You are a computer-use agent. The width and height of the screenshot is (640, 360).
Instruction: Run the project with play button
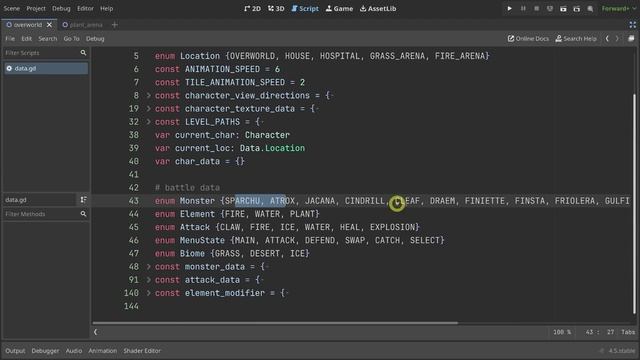[509, 8]
